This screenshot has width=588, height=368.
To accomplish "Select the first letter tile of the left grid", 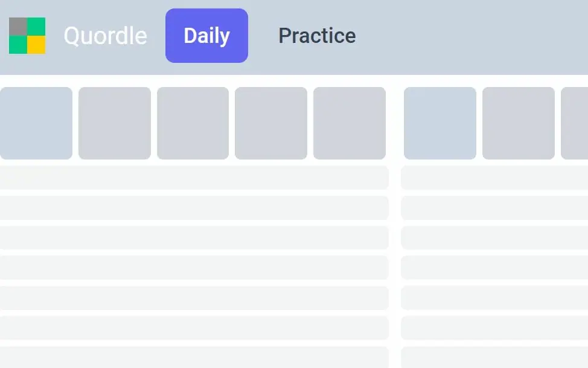I will (36, 123).
